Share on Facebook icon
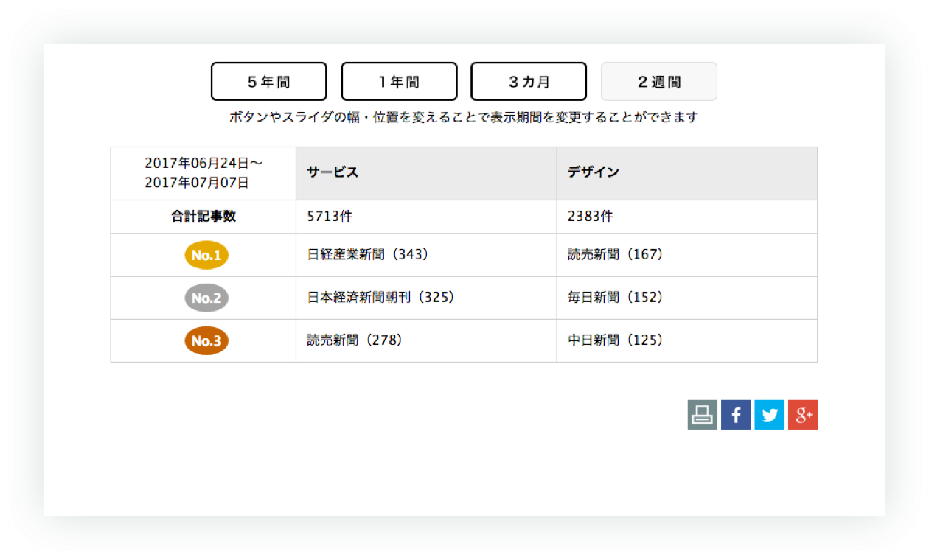 [736, 415]
